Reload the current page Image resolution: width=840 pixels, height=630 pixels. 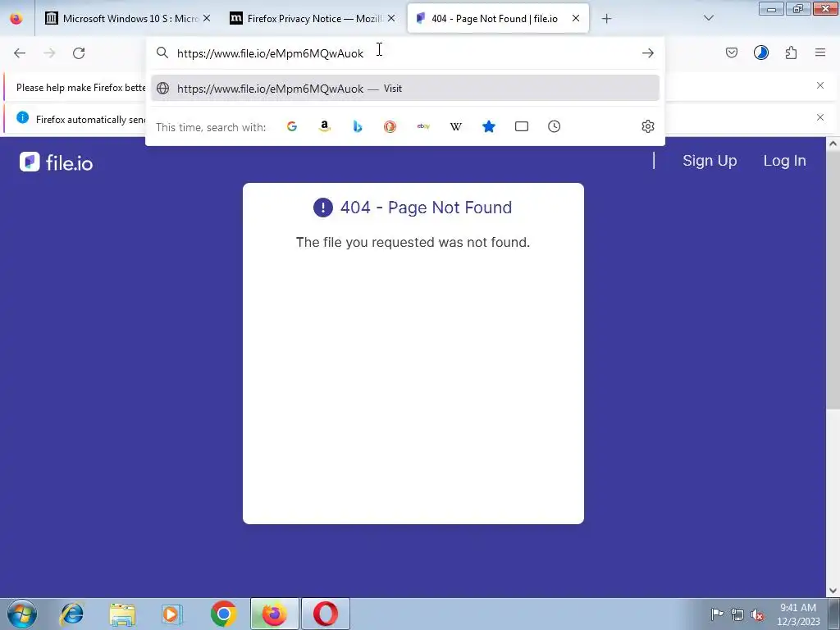(x=79, y=53)
